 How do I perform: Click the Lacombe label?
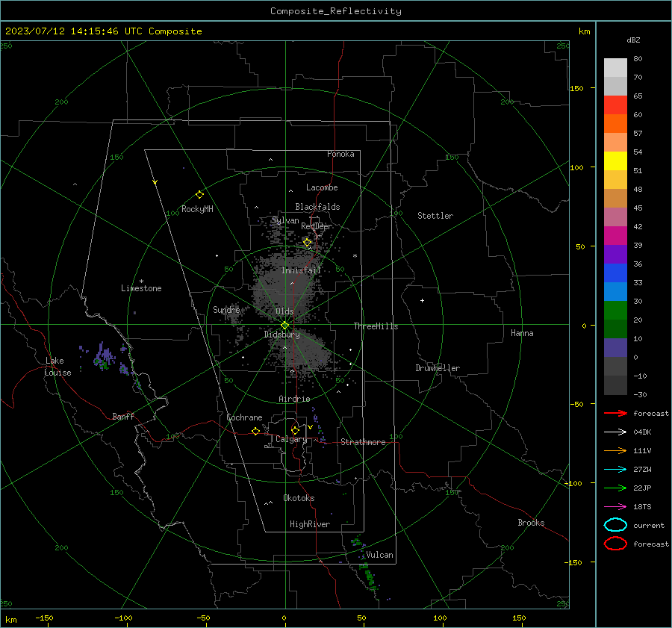tap(322, 187)
